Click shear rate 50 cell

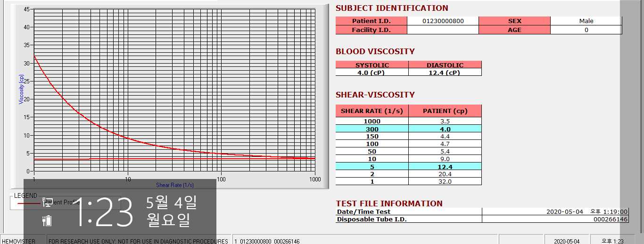coord(372,152)
